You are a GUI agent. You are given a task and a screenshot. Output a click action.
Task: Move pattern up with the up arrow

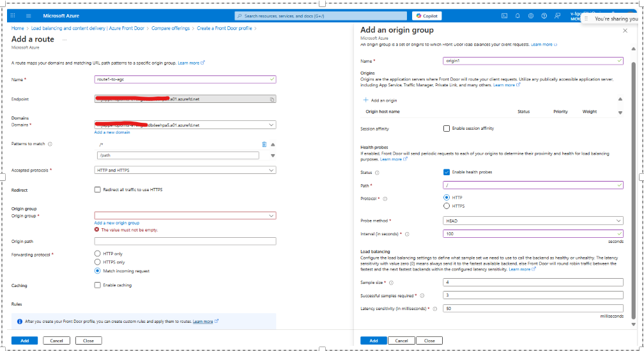pyautogui.click(x=273, y=144)
